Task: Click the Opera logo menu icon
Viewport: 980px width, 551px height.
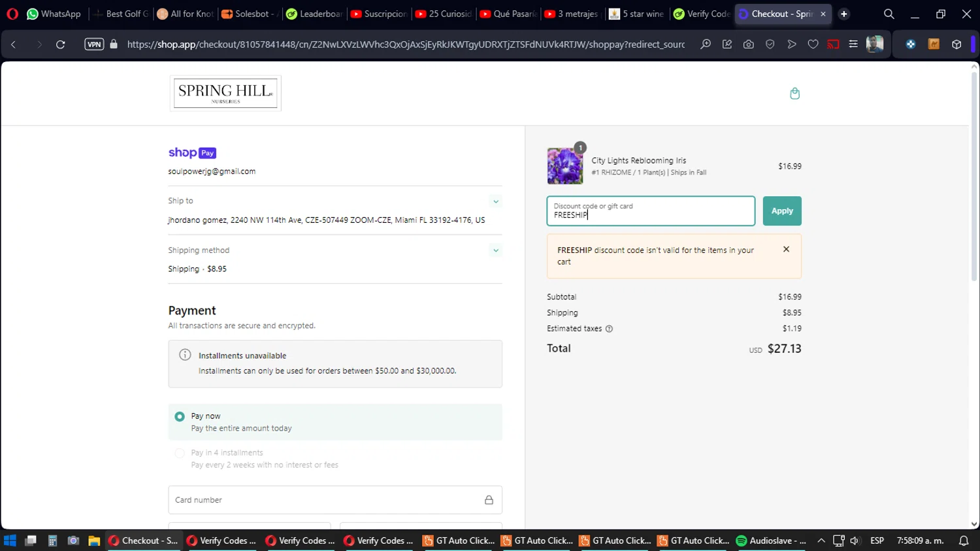Action: (x=12, y=14)
